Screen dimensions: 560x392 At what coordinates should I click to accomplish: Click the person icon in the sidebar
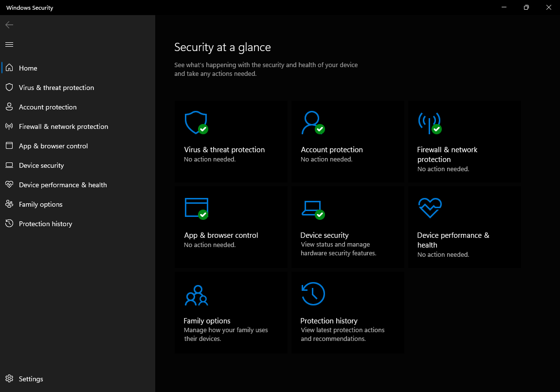click(x=9, y=107)
